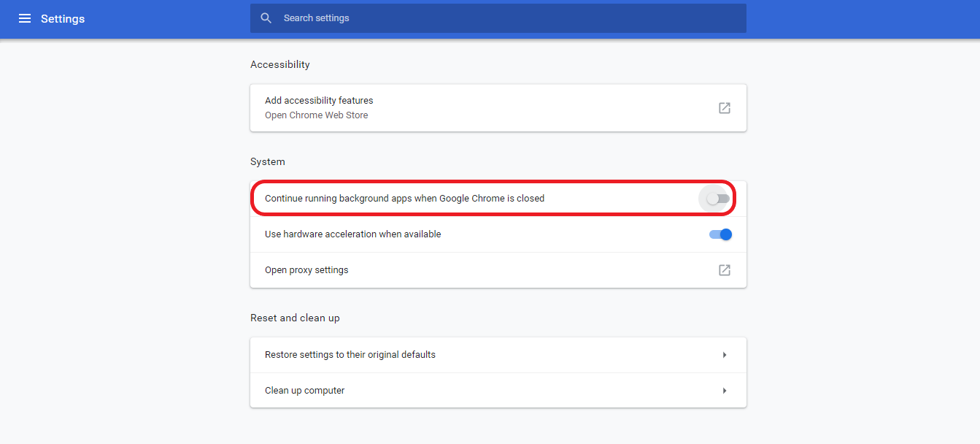The image size is (980, 444).
Task: Click Open Chrome Web Store subtitle
Action: [x=317, y=115]
